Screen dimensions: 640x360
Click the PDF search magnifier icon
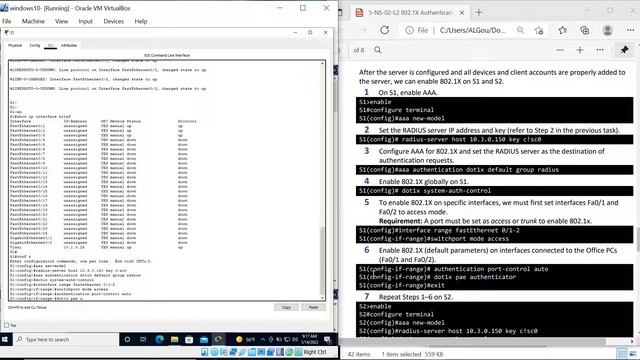[378, 50]
